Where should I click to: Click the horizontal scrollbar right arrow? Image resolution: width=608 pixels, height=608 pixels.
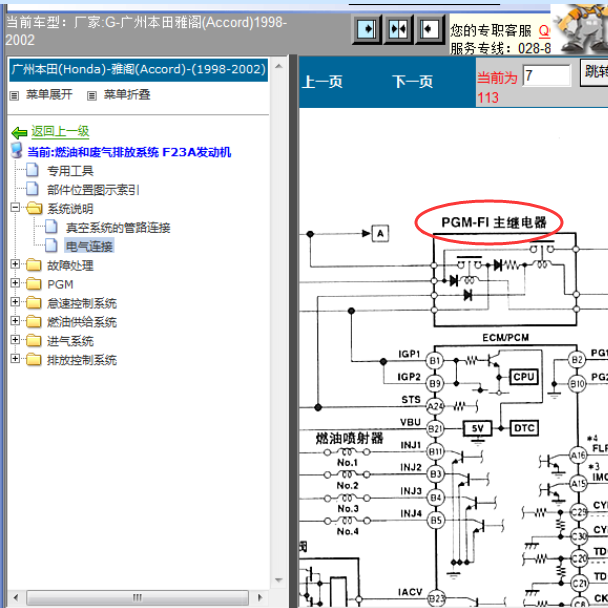260,597
